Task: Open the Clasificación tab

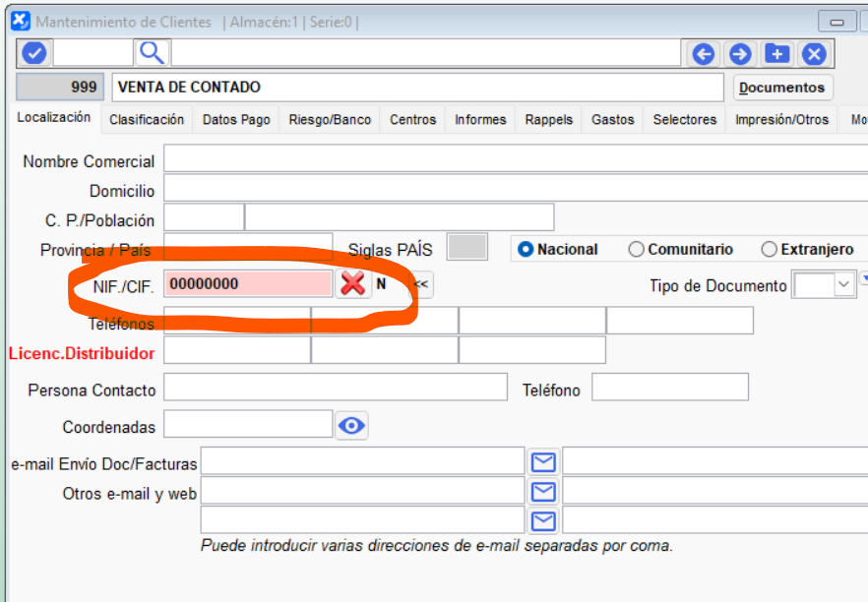Action: 147,119
